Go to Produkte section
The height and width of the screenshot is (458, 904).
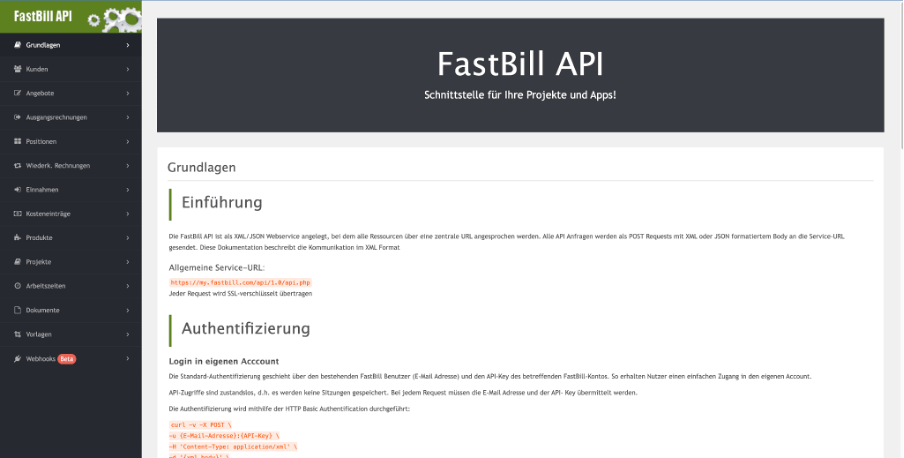pos(70,238)
